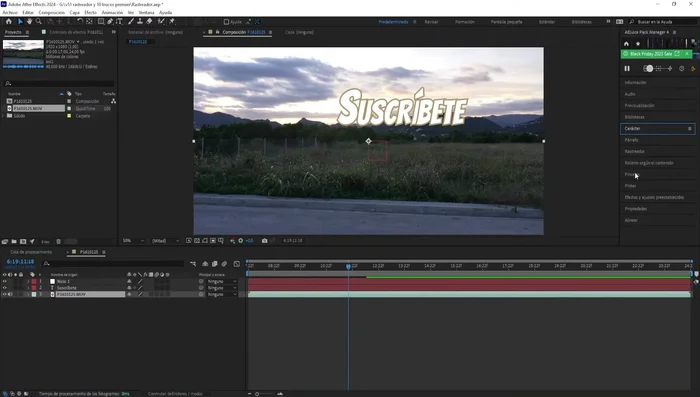700x397 pixels.
Task: Delete selected project item with trash icon
Action: click(x=58, y=242)
